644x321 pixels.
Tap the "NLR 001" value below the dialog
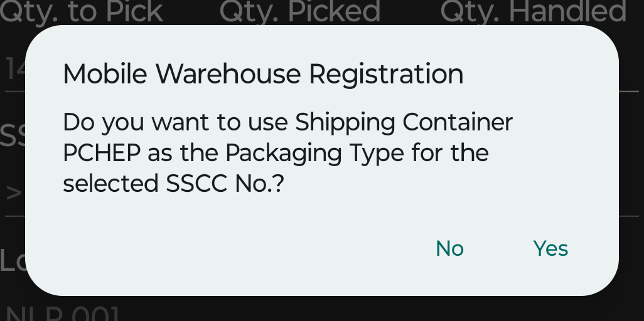62,313
